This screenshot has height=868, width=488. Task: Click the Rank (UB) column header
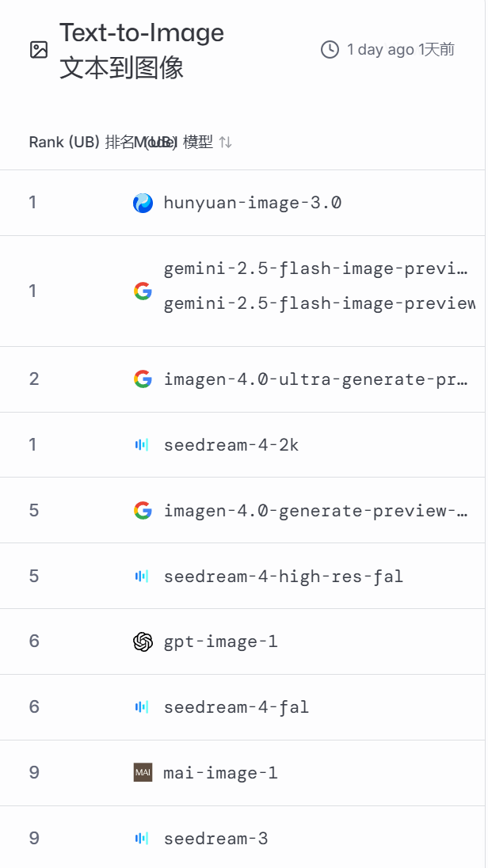(63, 143)
